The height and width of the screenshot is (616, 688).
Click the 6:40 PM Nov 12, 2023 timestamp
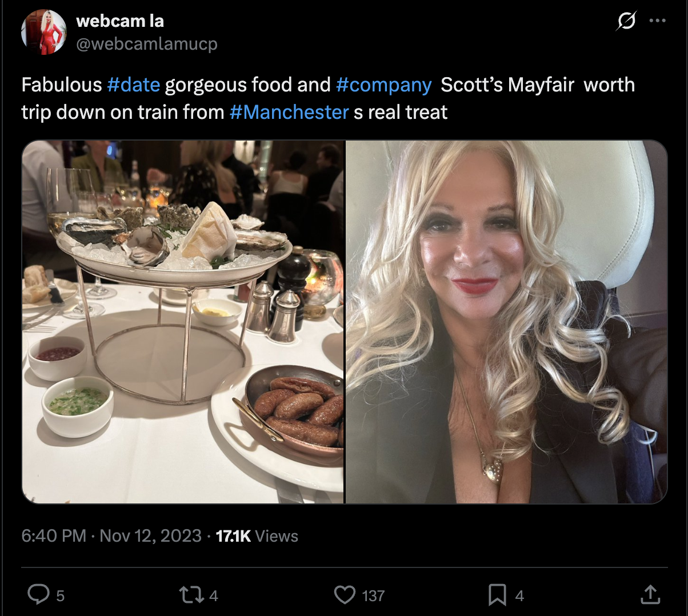tap(111, 536)
